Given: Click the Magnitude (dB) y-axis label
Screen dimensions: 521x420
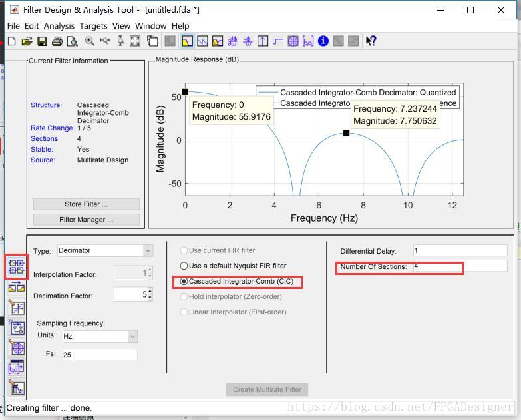Looking at the screenshot, I should (x=160, y=139).
